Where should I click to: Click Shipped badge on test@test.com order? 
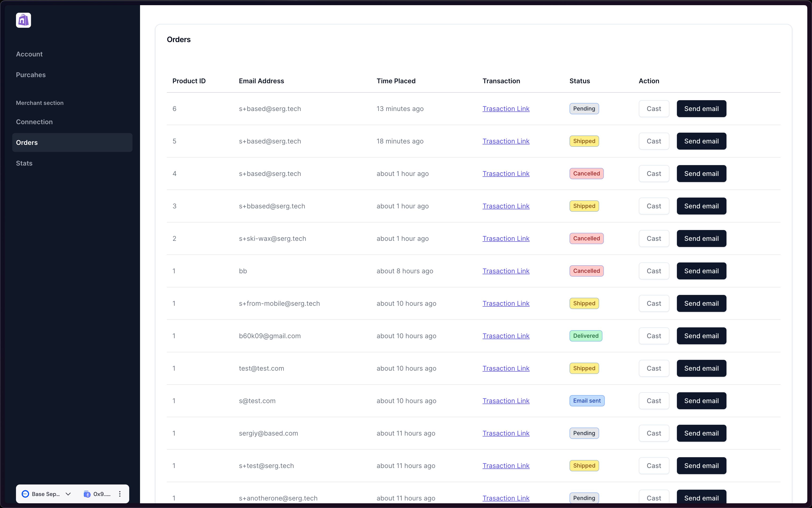[584, 368]
